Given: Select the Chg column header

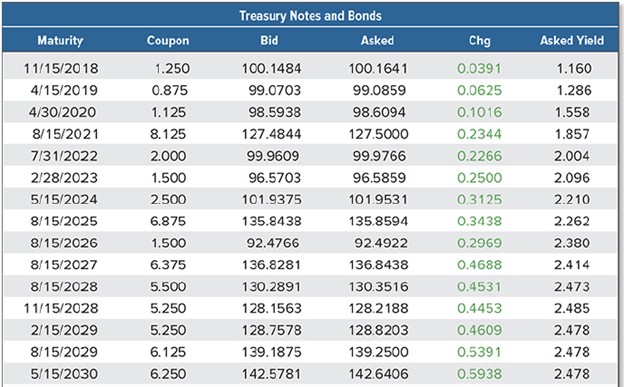Looking at the screenshot, I should [x=480, y=41].
